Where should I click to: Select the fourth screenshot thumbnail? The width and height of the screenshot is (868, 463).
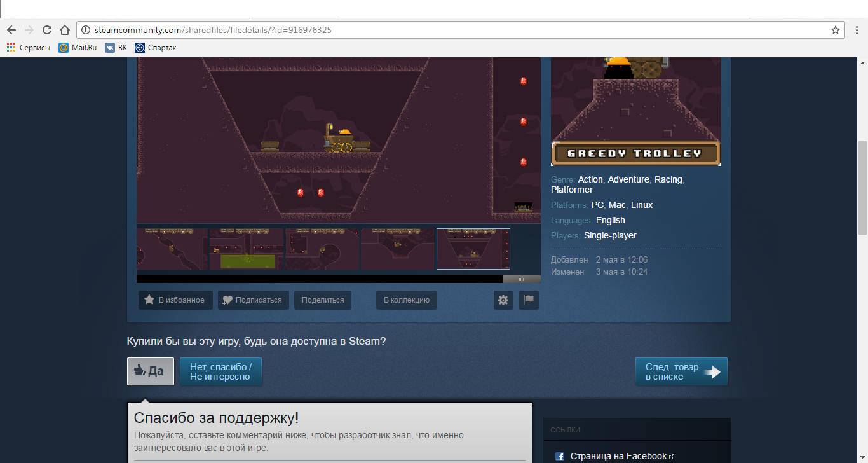pos(398,249)
